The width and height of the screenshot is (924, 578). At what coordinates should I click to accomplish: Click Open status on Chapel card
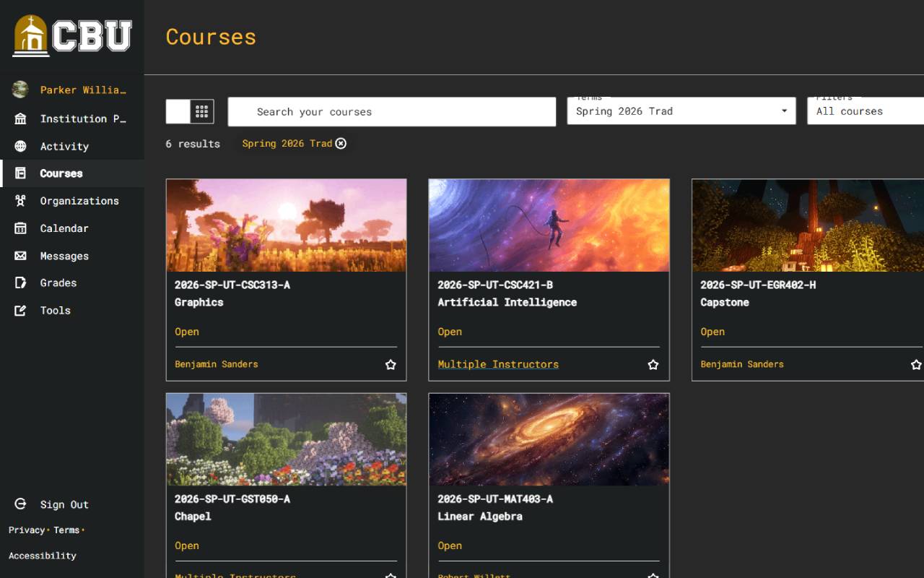187,545
